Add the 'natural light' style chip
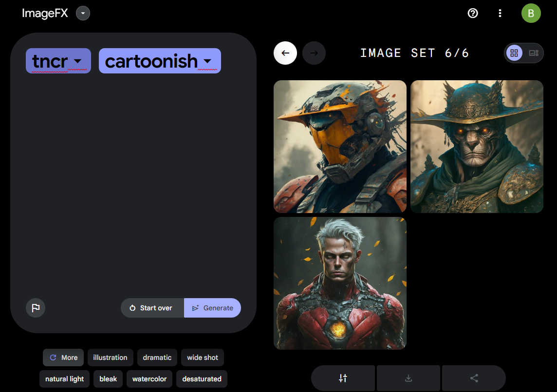The height and width of the screenshot is (392, 557). pyautogui.click(x=64, y=379)
